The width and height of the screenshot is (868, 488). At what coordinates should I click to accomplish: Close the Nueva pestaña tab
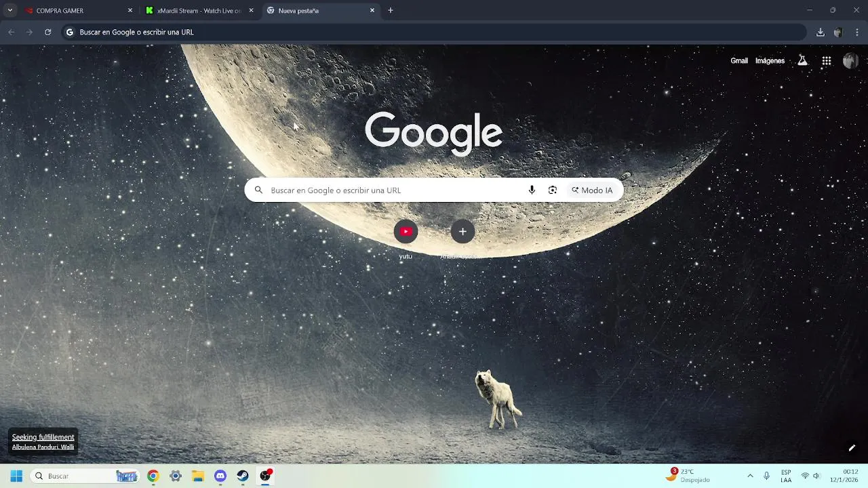coord(372,11)
